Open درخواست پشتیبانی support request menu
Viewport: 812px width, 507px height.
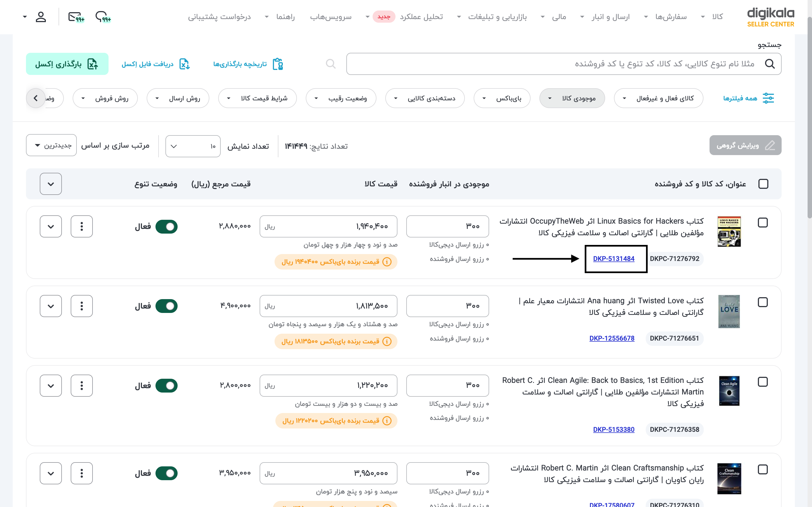click(x=219, y=17)
